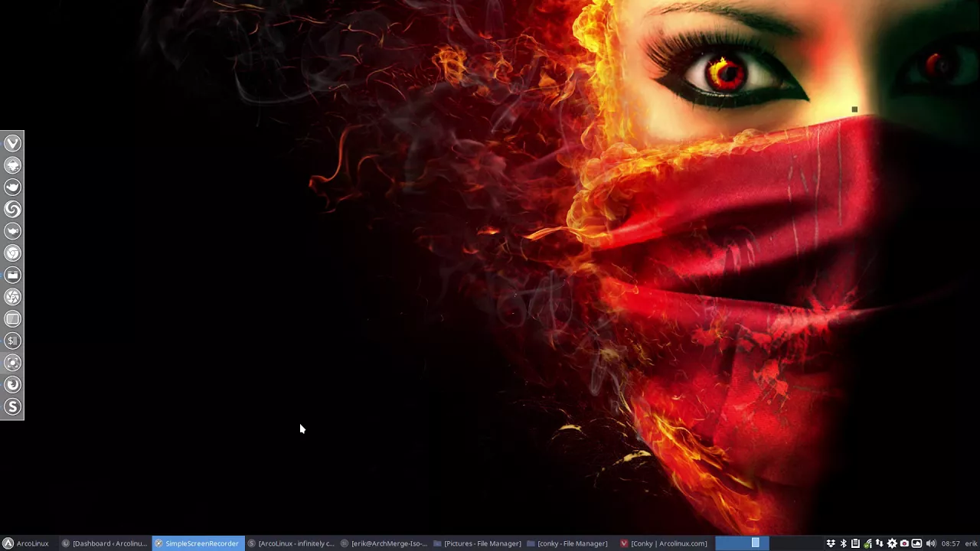This screenshot has width=980, height=551.
Task: Click the Wi-Fi network tray icon
Action: (867, 543)
